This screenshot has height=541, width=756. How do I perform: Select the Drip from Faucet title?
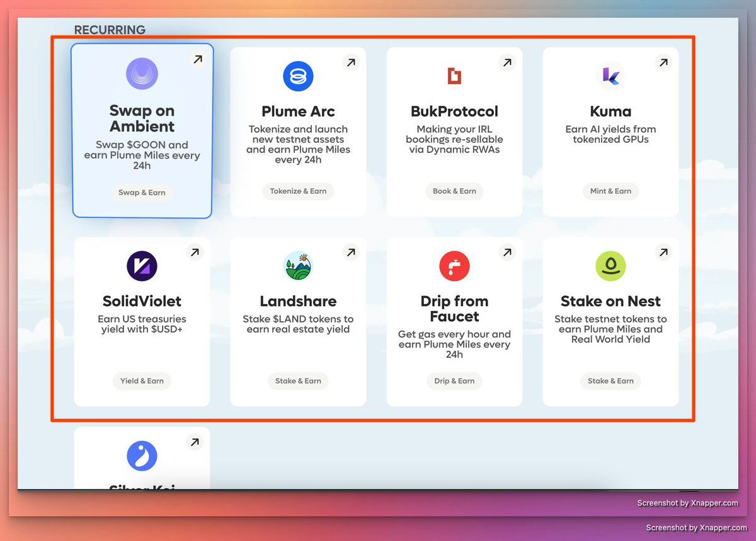coord(454,309)
